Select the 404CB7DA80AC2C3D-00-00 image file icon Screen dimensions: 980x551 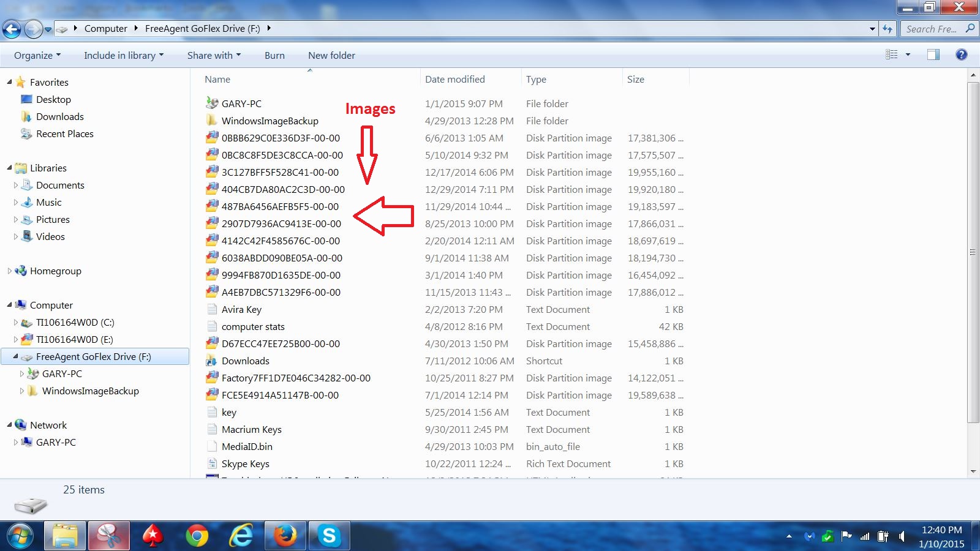click(x=212, y=189)
